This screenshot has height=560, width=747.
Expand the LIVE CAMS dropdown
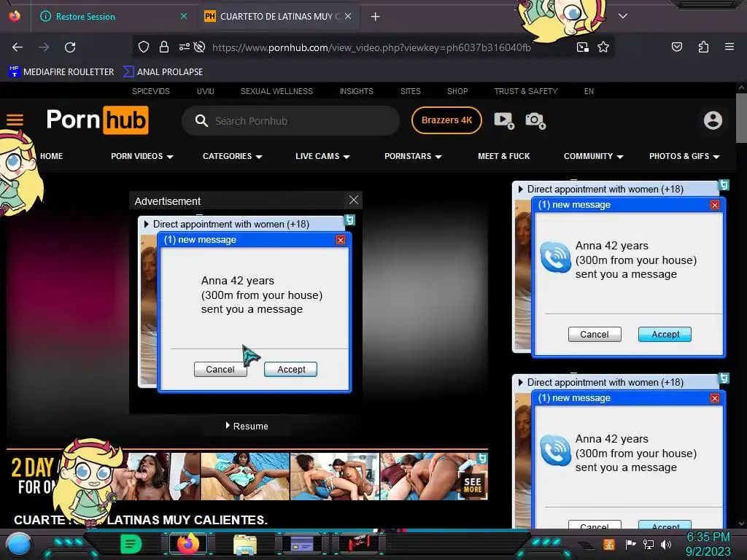coord(322,156)
